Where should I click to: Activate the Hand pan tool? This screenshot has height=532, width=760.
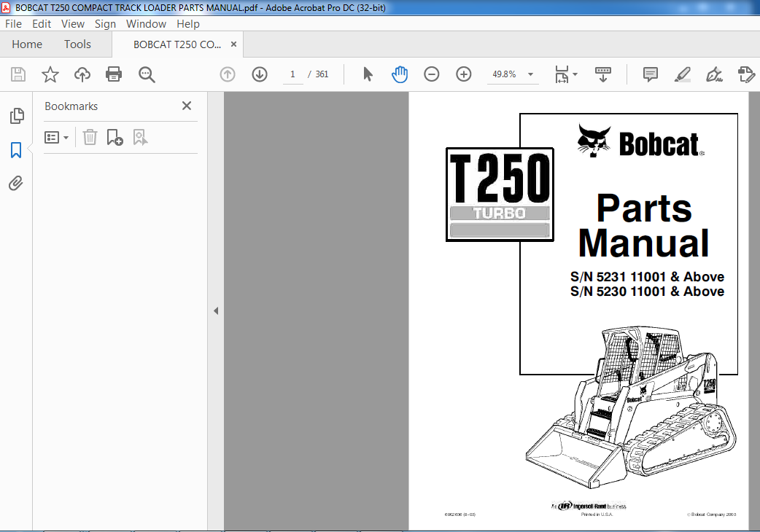pos(400,74)
